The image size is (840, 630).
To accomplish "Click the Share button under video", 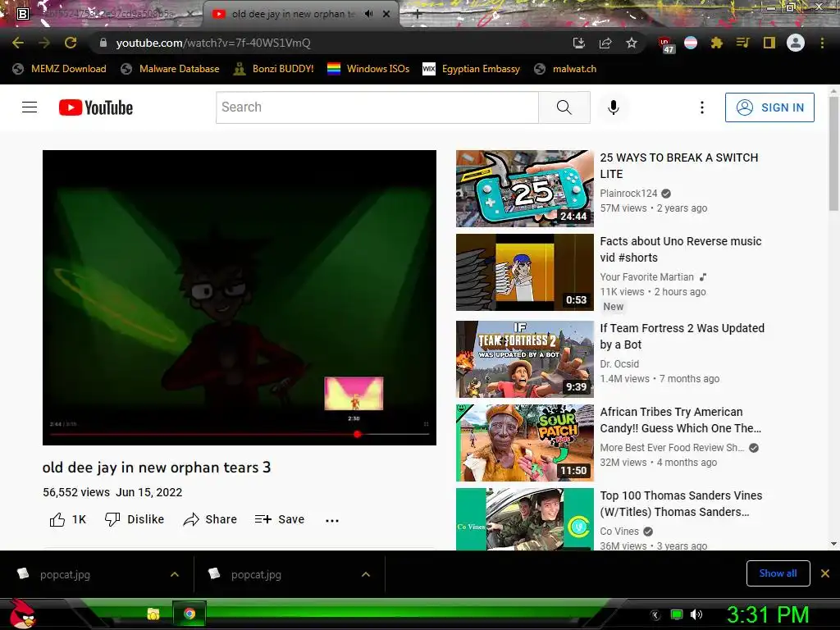I will (x=210, y=519).
